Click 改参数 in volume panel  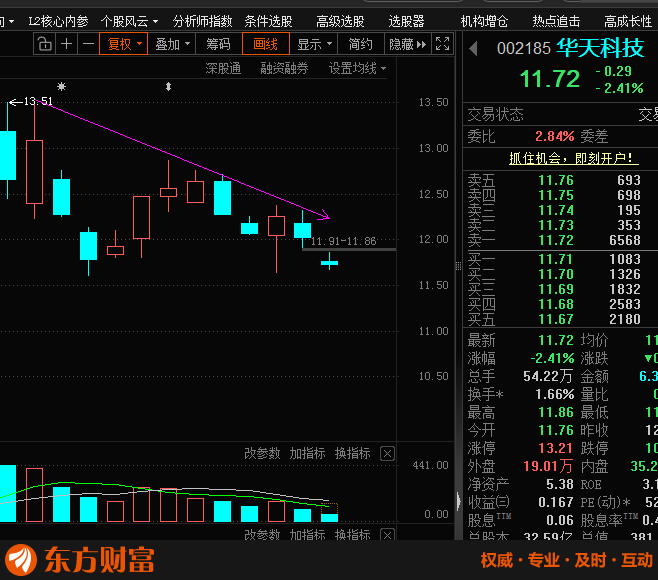(x=262, y=453)
